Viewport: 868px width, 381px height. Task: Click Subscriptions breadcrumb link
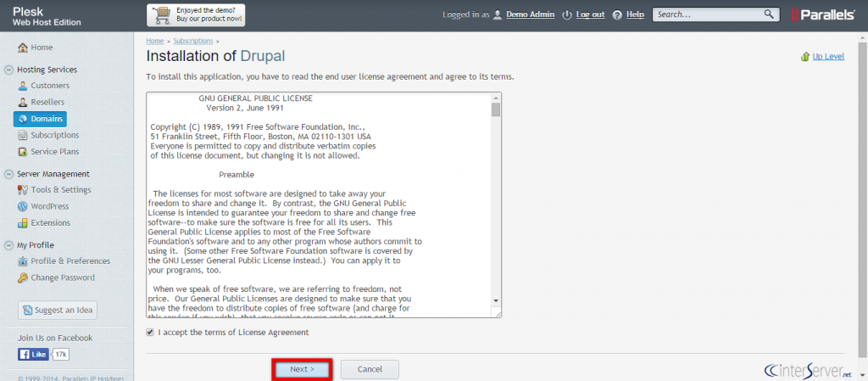(x=193, y=41)
